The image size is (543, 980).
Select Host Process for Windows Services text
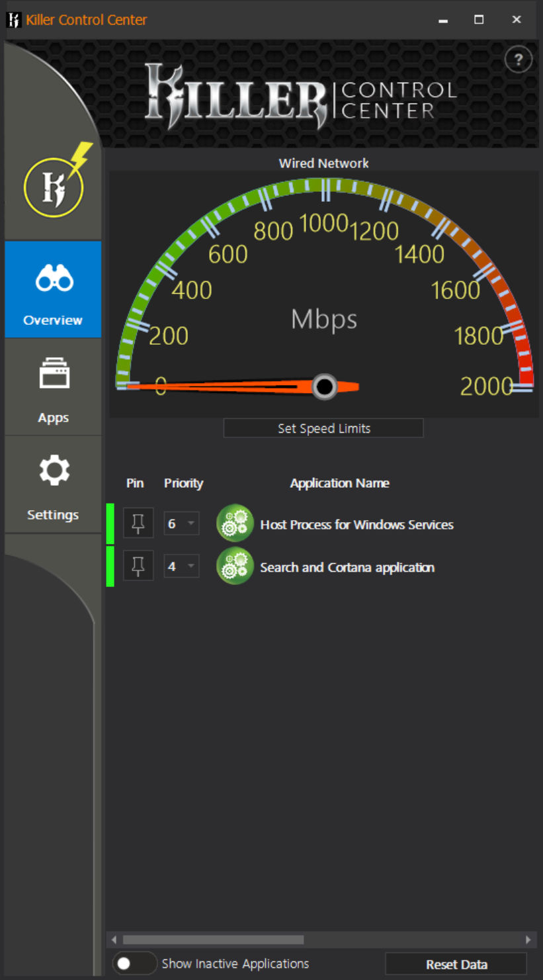[356, 525]
